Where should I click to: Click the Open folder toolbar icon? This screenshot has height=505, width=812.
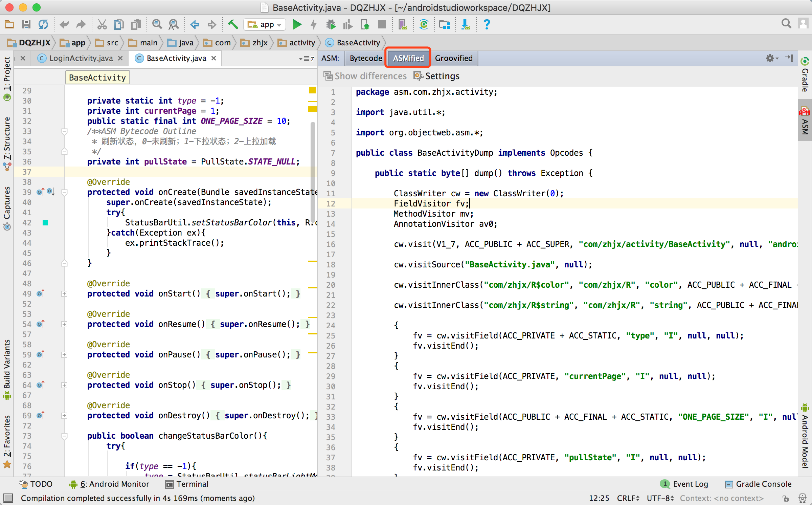pos(9,24)
